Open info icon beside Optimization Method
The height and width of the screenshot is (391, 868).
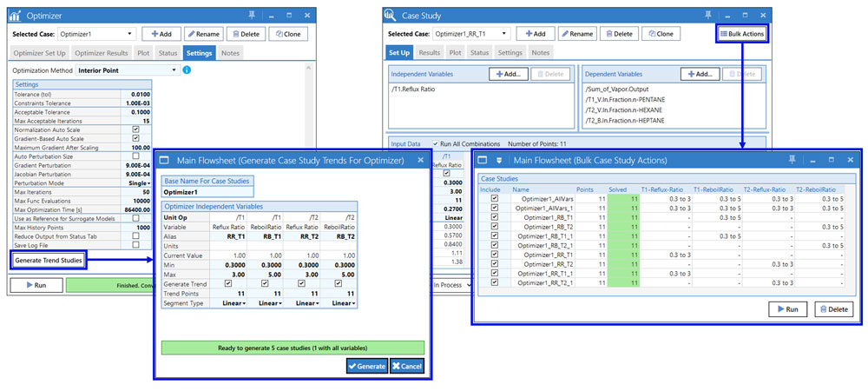tap(187, 70)
